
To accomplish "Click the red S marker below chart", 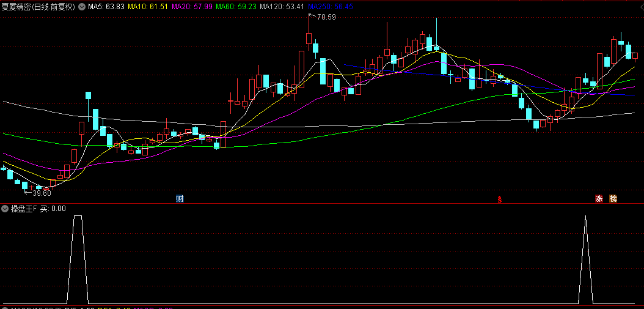I will [x=500, y=199].
